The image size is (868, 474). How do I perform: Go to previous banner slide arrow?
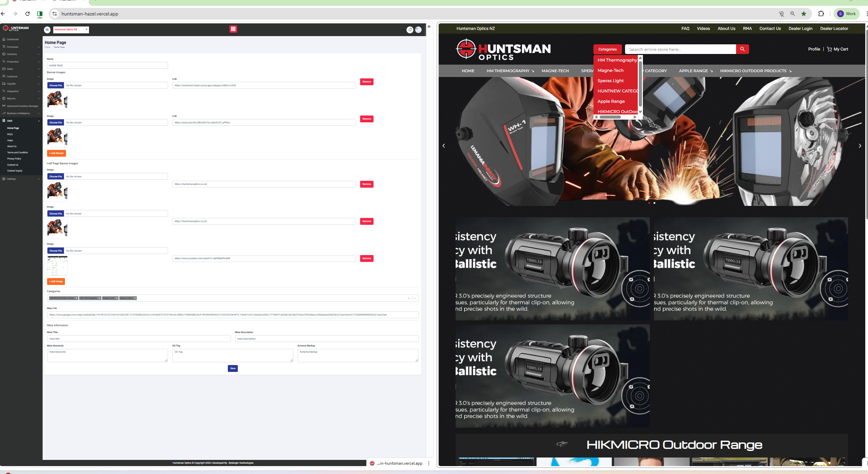coord(444,146)
